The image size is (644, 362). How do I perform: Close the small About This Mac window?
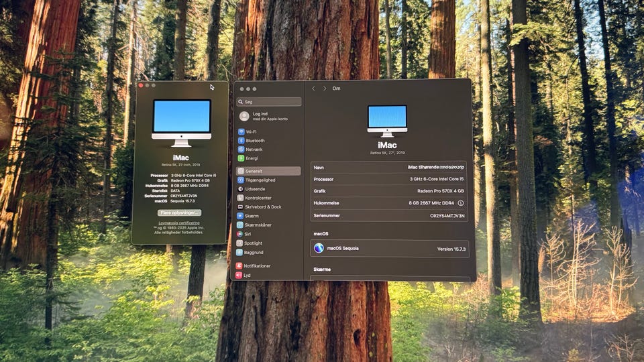tap(141, 85)
